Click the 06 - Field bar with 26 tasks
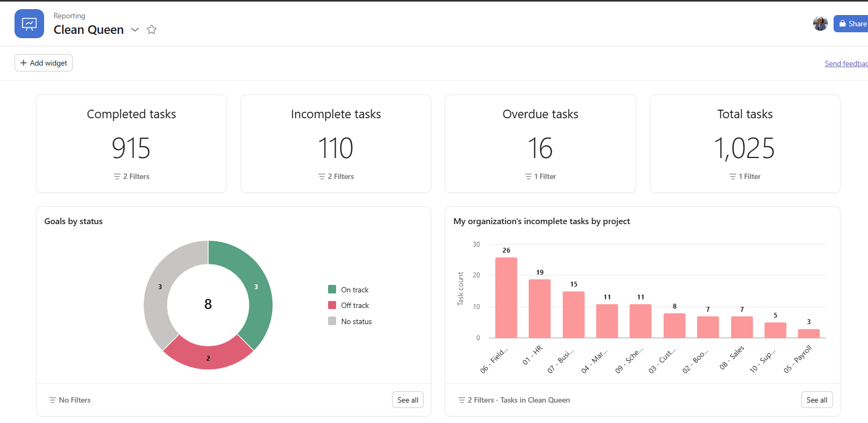The width and height of the screenshot is (868, 423). coord(506,298)
